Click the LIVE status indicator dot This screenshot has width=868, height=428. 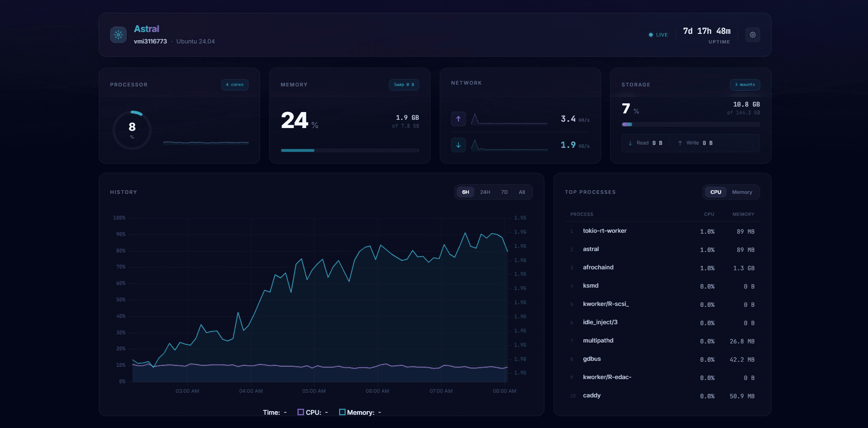tap(650, 35)
